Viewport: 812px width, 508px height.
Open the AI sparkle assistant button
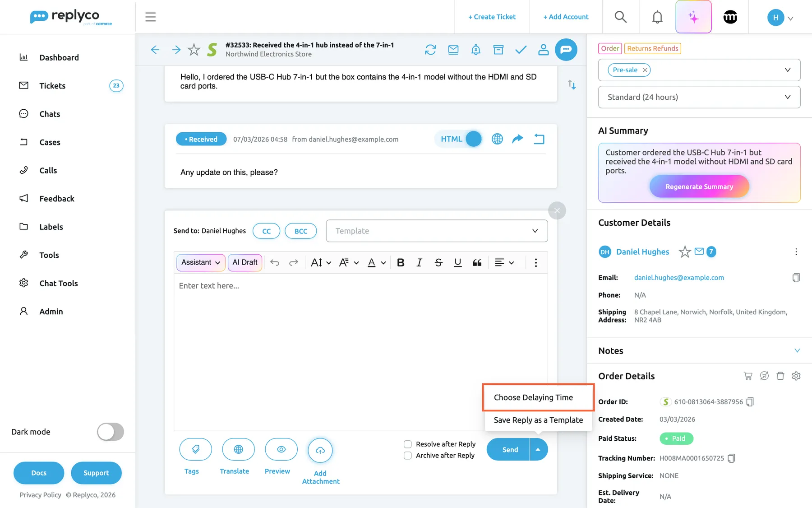point(694,17)
